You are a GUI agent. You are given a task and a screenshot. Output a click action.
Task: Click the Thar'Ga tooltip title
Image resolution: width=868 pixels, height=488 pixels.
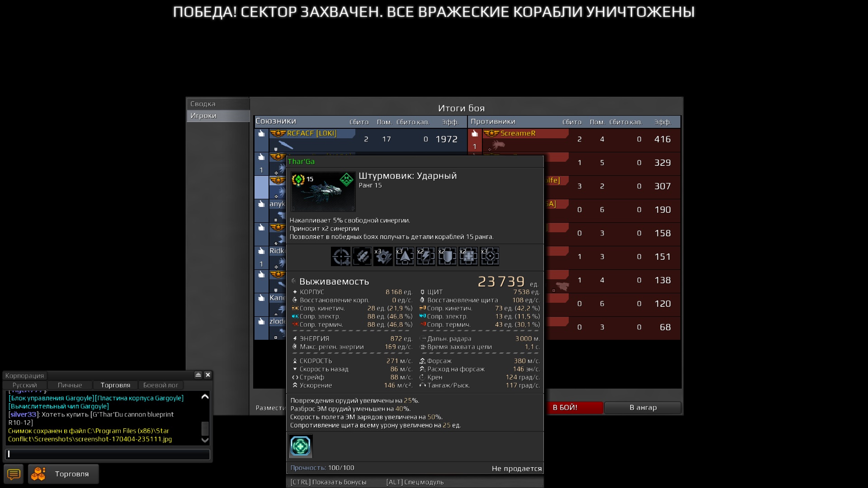pos(301,161)
